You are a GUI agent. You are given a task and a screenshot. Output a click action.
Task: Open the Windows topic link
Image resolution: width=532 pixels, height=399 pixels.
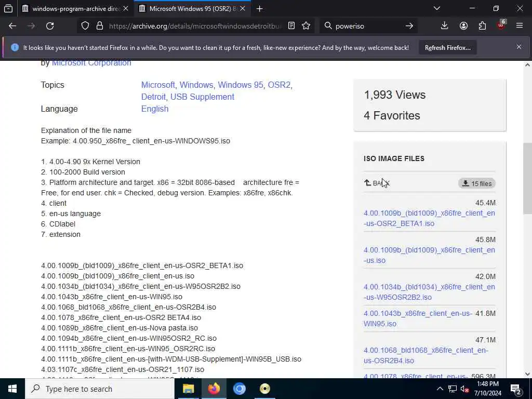point(196,85)
